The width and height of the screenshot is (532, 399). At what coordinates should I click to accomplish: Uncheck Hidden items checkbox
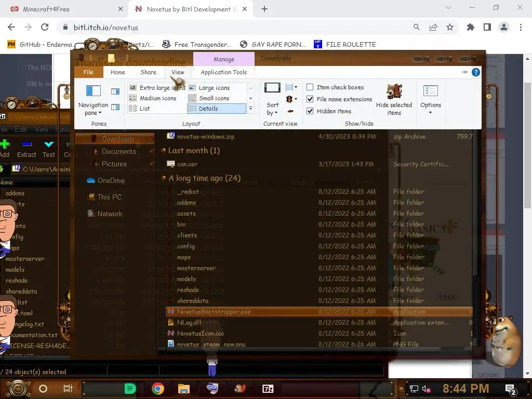(x=310, y=111)
